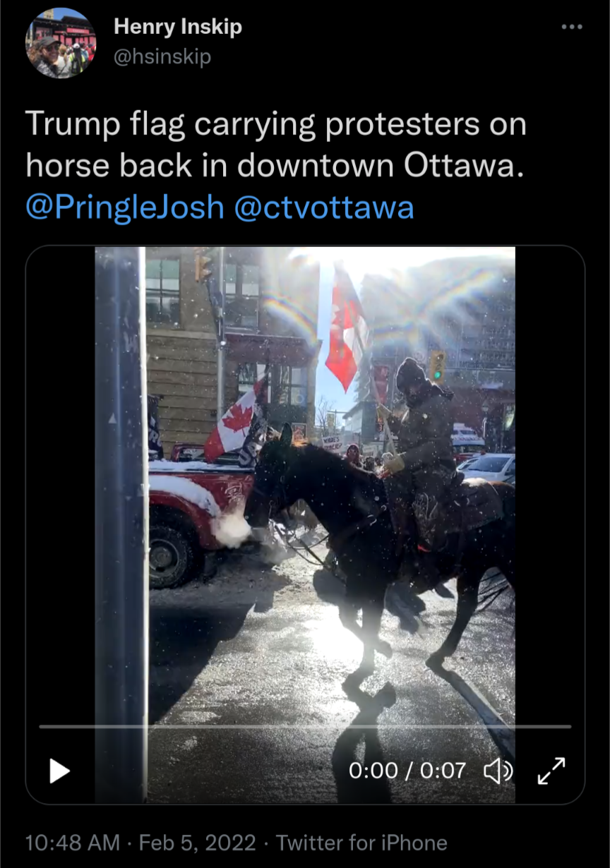Mute the video with the speaker icon

(x=498, y=771)
